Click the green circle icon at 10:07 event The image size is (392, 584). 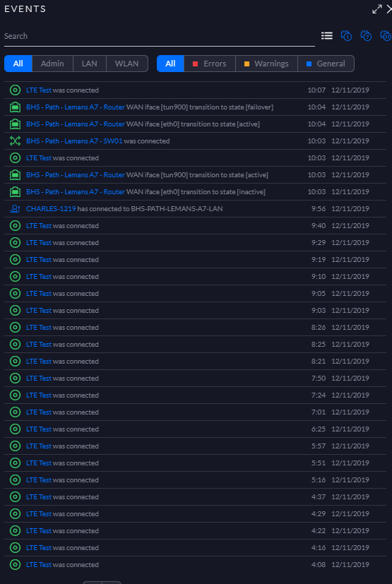point(15,90)
